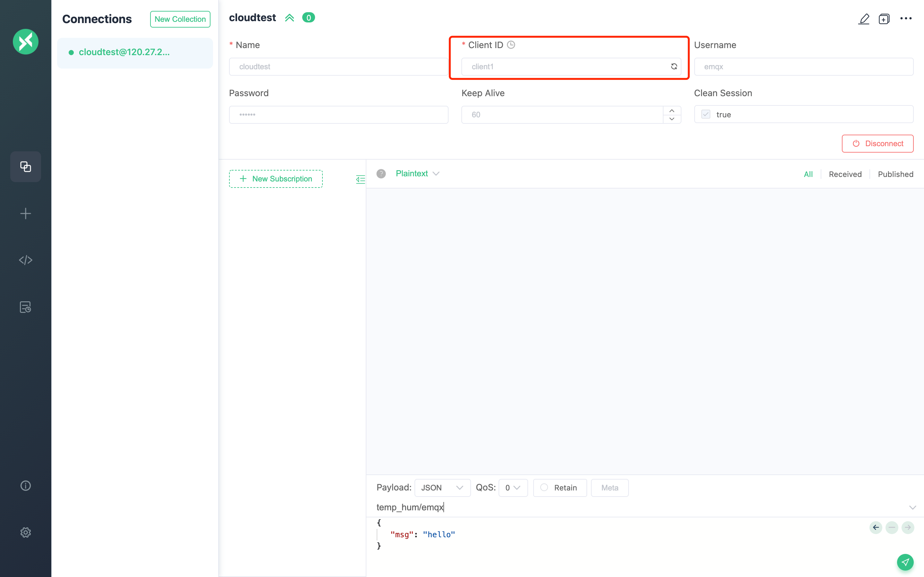Open the Script page from the code icon
Screen dimensions: 924x577
point(26,260)
